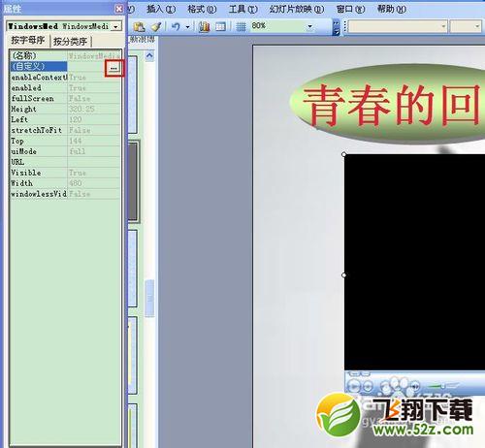The image size is (485, 448).
Task: Open the 格式 menu
Action: (202, 9)
